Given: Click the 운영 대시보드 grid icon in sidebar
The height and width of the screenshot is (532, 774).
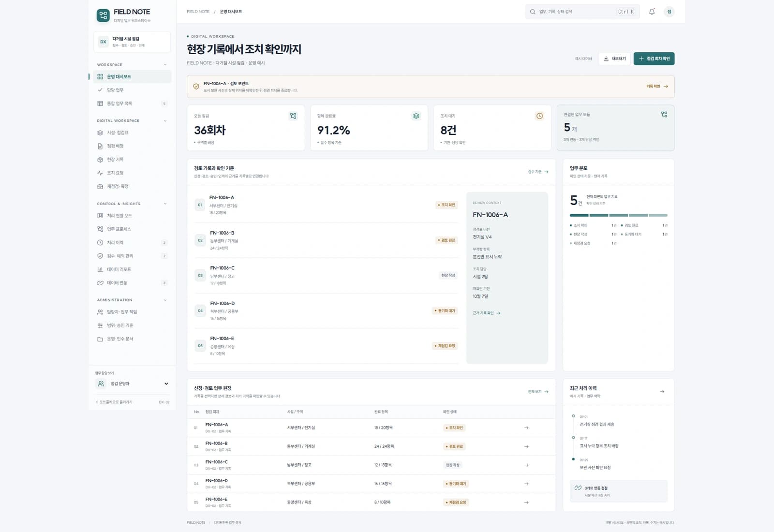Looking at the screenshot, I should [100, 76].
